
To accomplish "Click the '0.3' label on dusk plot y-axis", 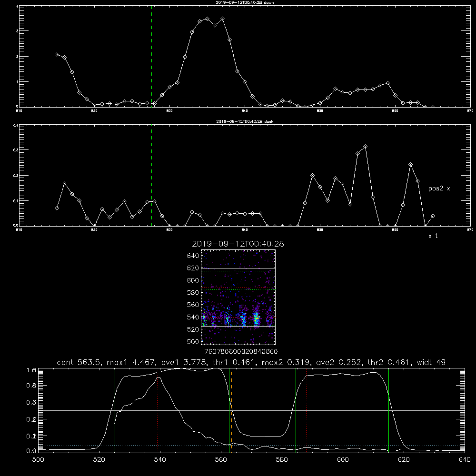I will 16,150.
